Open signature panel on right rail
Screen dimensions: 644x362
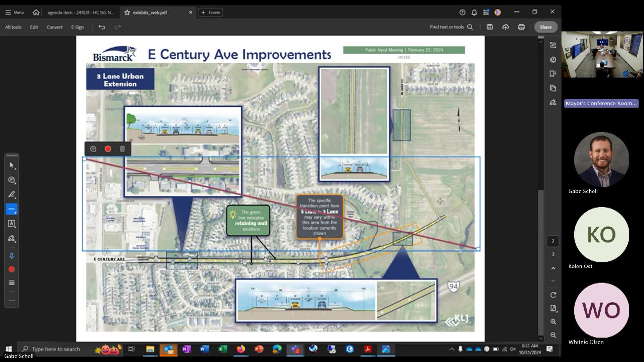(553, 103)
